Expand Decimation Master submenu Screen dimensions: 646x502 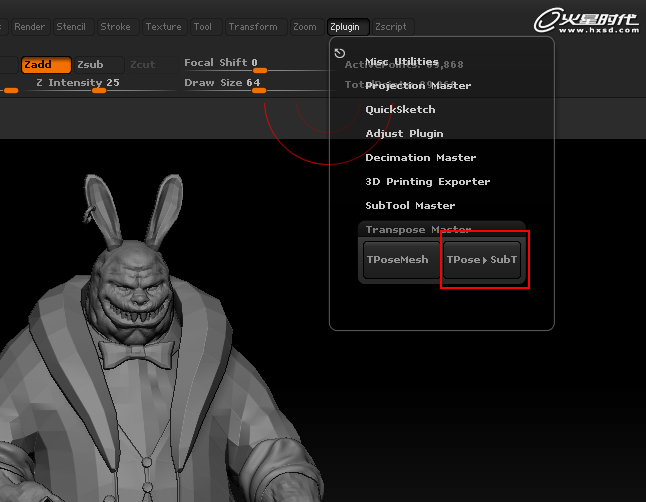coord(421,157)
